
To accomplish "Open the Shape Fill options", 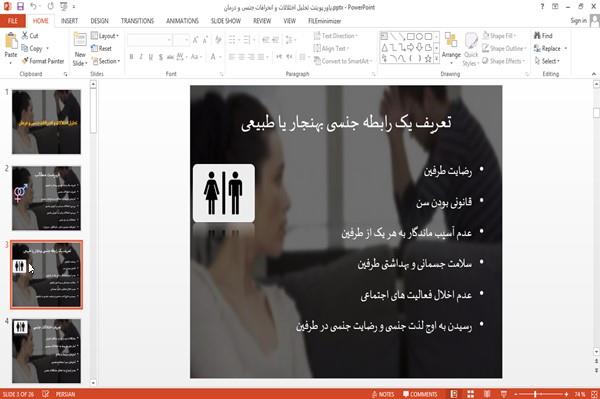I will [x=499, y=36].
